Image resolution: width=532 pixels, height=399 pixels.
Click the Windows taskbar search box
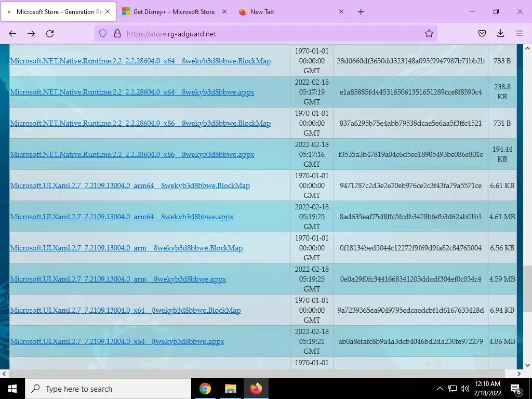pyautogui.click(x=108, y=389)
